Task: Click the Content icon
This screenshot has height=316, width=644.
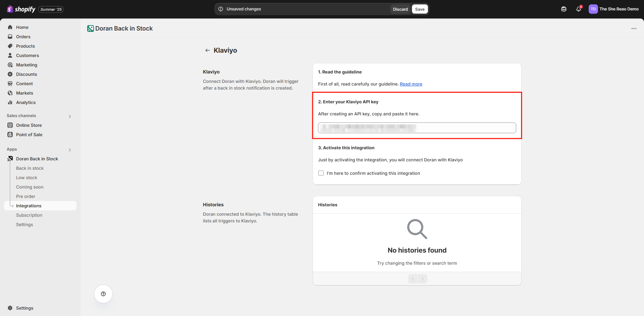Action: click(x=10, y=84)
